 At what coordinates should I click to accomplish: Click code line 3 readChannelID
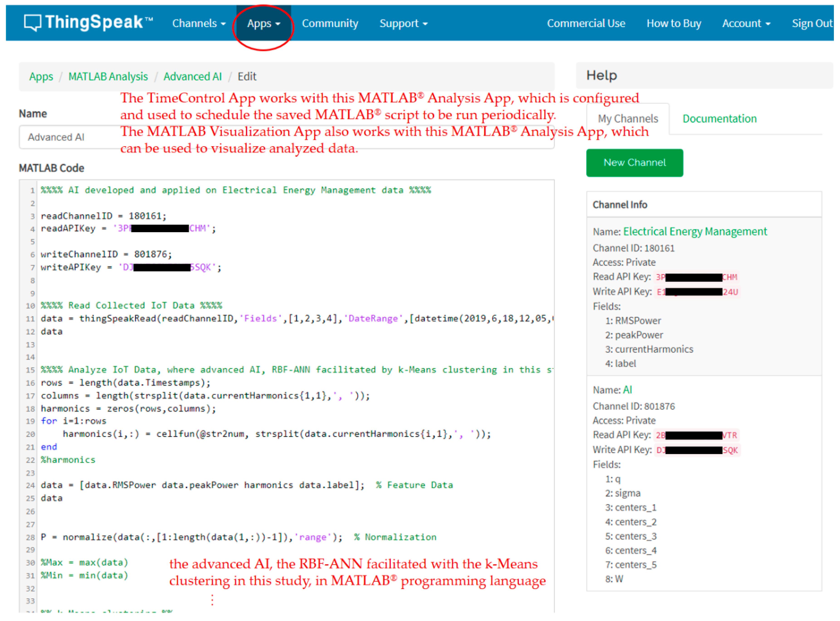point(103,216)
